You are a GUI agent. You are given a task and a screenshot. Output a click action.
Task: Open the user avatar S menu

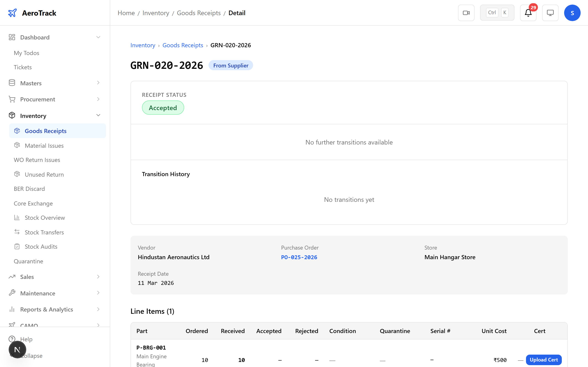572,13
